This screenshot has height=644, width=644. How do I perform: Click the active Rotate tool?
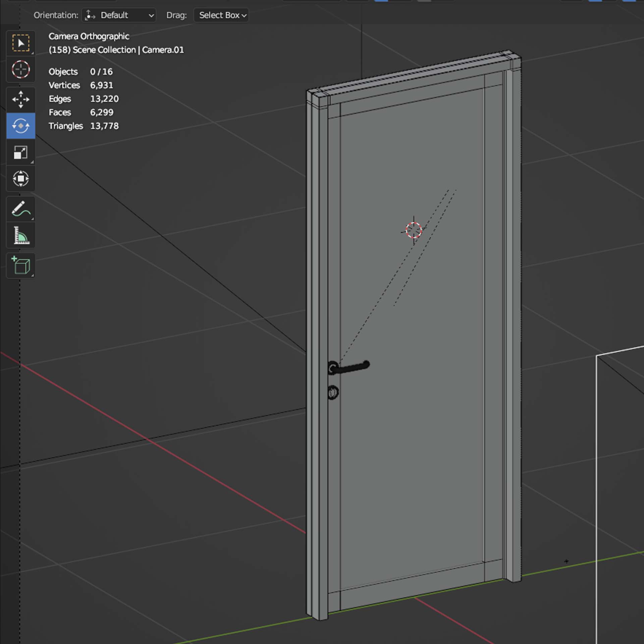pyautogui.click(x=21, y=126)
